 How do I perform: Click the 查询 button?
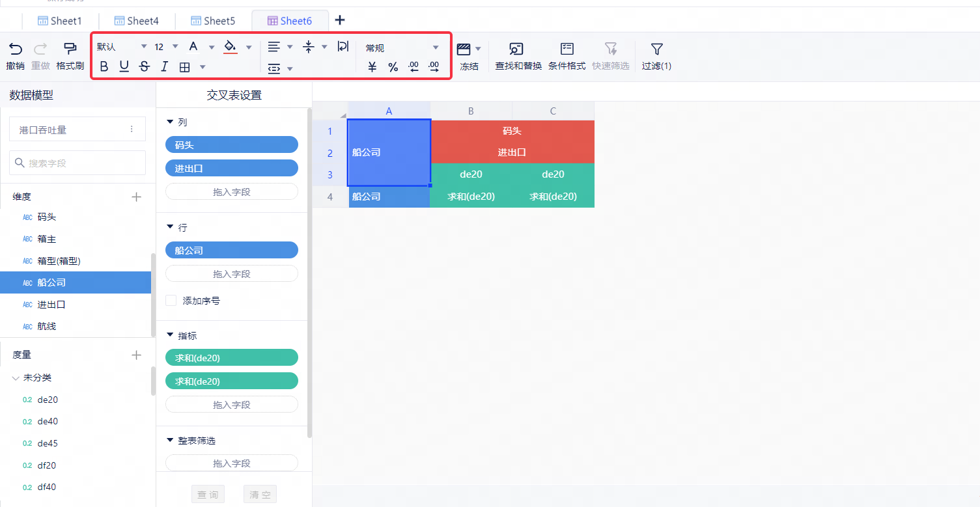pos(208,495)
